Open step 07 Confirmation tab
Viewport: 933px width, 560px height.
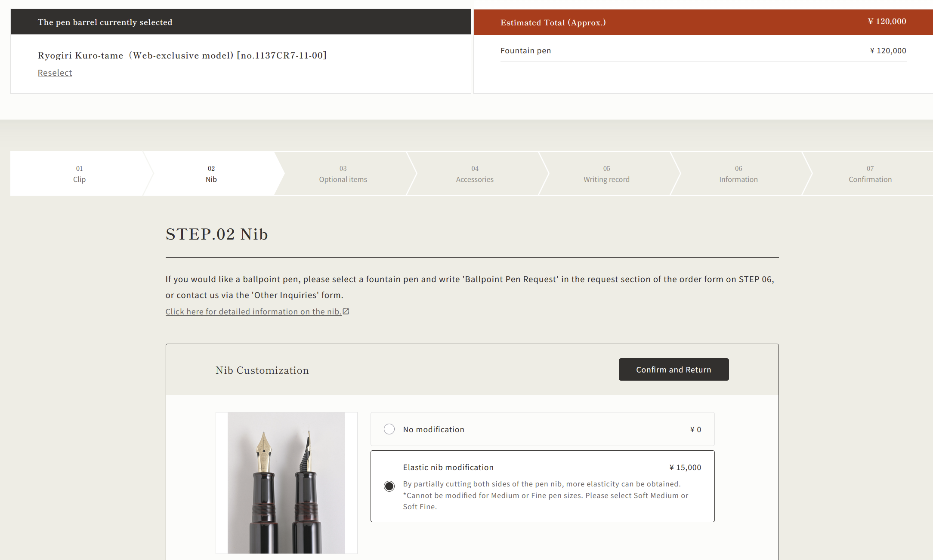870,173
